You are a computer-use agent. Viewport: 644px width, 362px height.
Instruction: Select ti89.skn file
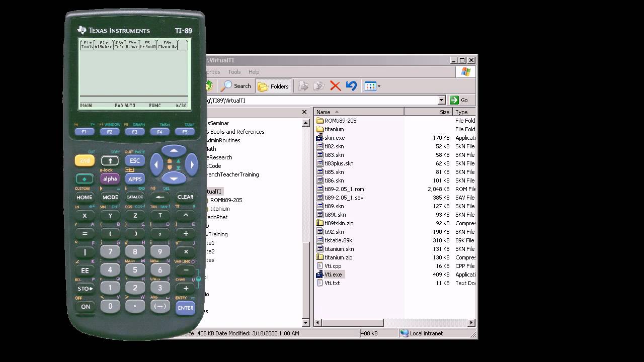330,206
